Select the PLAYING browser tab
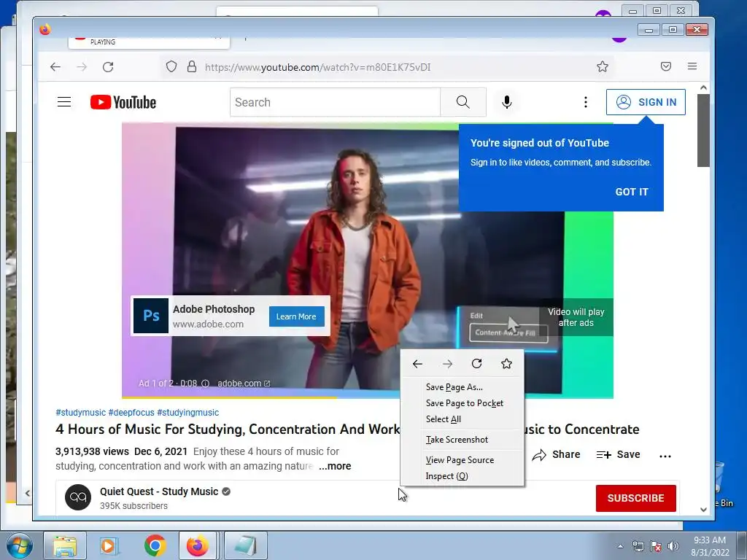The image size is (747, 560). [149, 42]
